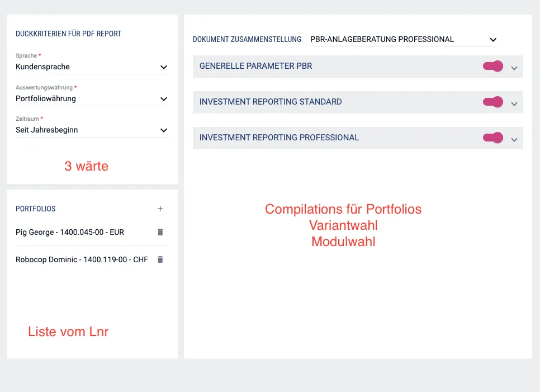The width and height of the screenshot is (540, 392).
Task: Expand Generelle Parameter PBR section chevron
Action: coord(514,68)
